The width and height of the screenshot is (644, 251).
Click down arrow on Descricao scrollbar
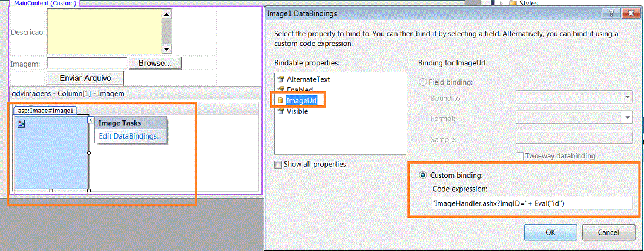pos(166,50)
